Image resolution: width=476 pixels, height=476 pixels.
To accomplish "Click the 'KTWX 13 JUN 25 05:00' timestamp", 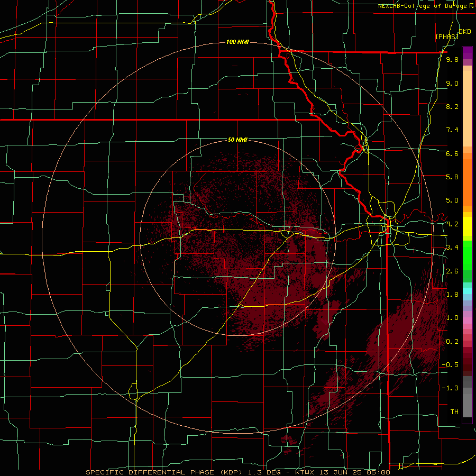I will point(342,472).
